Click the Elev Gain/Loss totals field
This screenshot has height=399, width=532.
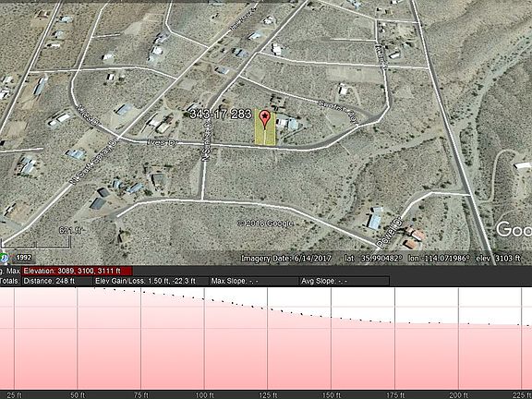pos(151,281)
